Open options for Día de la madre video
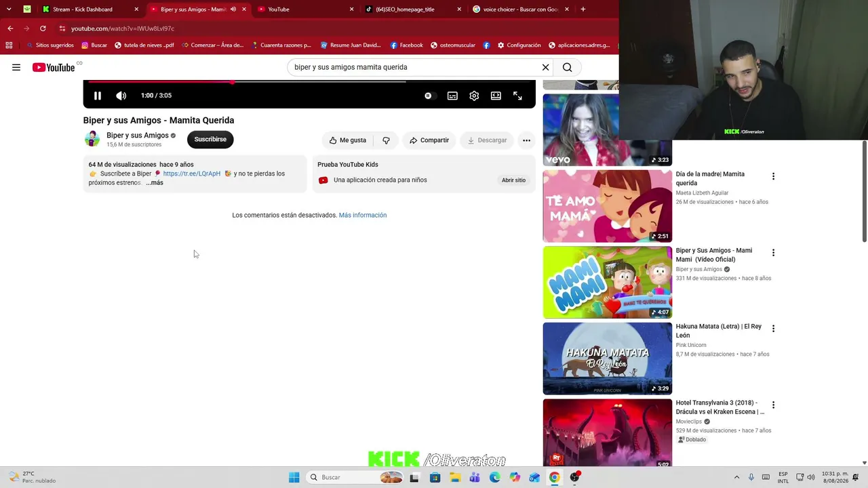The image size is (868, 488). (773, 176)
